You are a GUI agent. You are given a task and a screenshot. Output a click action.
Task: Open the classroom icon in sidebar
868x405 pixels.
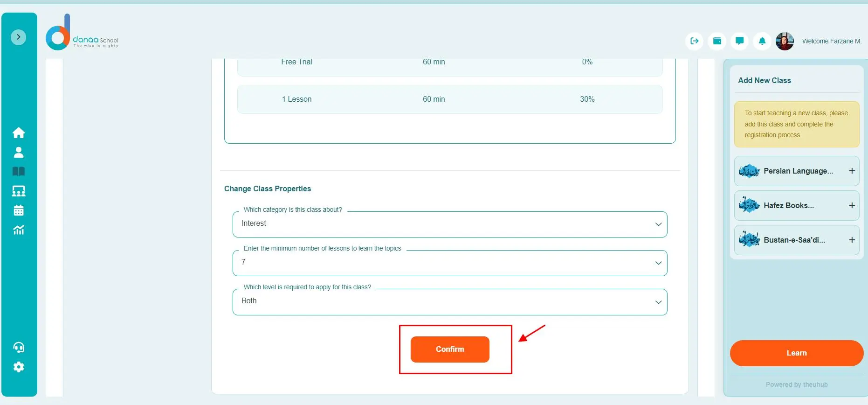(19, 191)
